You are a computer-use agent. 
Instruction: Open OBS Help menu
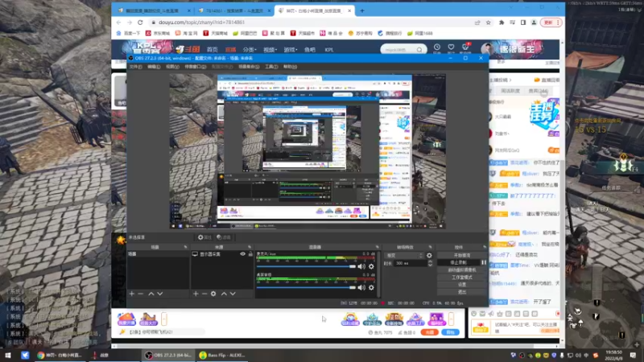pyautogui.click(x=290, y=67)
